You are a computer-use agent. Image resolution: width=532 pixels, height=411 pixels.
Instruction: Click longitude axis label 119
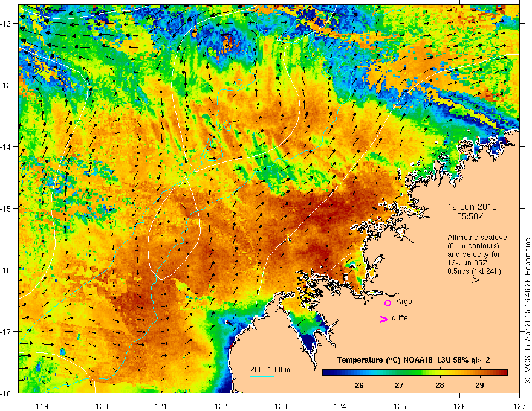[x=42, y=406]
